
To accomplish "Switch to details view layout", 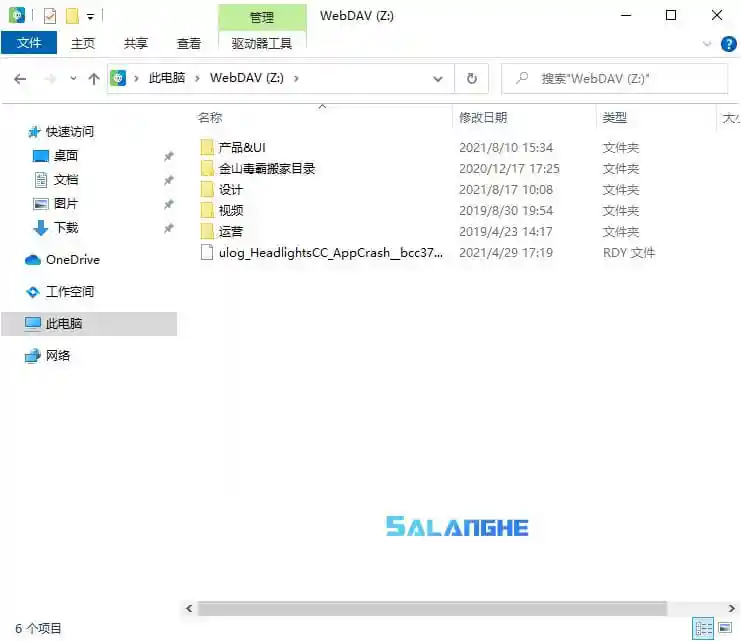I will (x=703, y=629).
